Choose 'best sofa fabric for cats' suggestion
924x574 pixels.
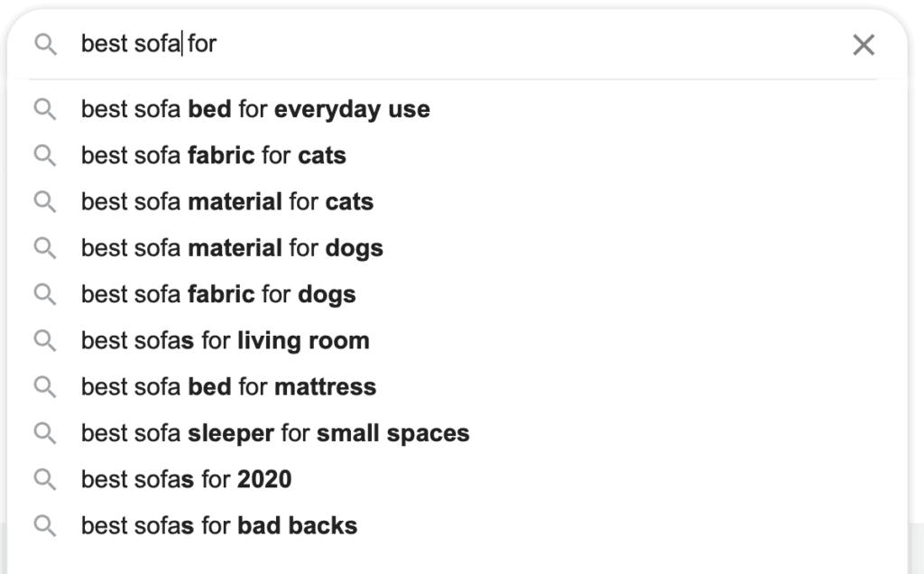214,155
